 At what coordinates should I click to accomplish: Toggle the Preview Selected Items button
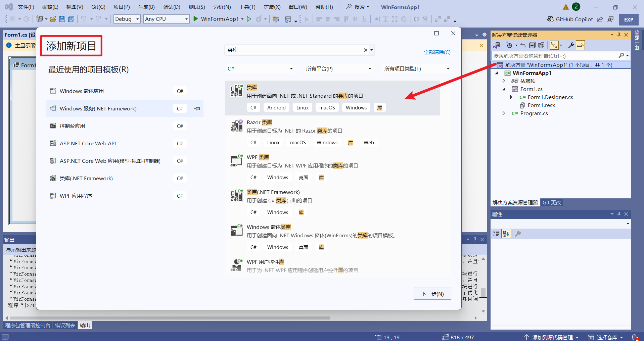tap(580, 45)
